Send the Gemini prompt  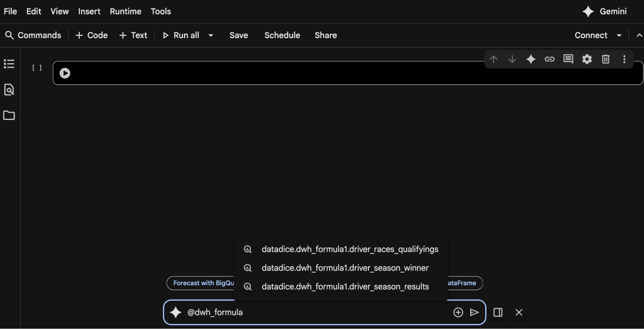(x=475, y=312)
